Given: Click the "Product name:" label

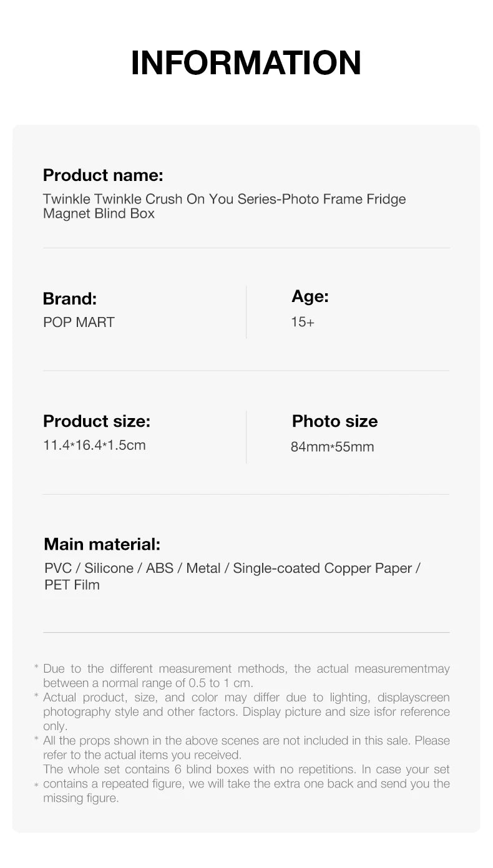Looking at the screenshot, I should (103, 175).
